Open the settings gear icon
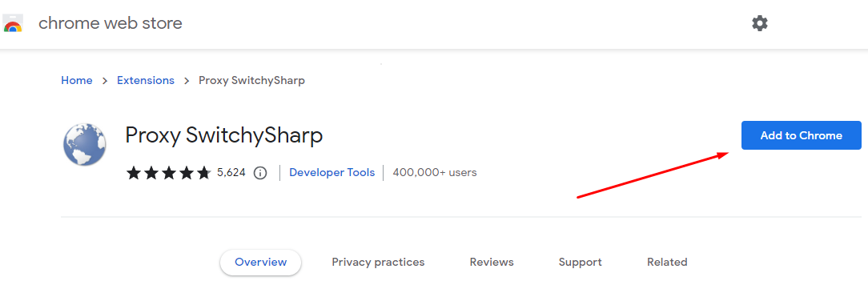Image resolution: width=868 pixels, height=297 pixels. (x=759, y=23)
